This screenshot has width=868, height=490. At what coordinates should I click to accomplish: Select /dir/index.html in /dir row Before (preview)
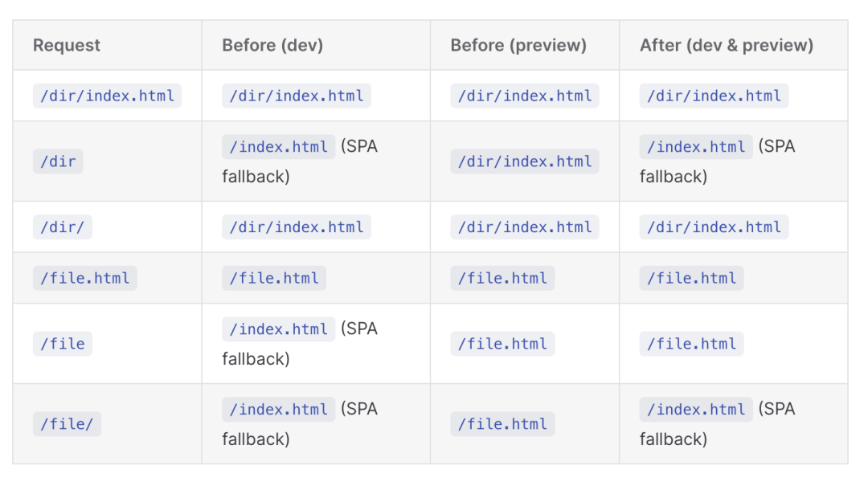click(x=524, y=161)
